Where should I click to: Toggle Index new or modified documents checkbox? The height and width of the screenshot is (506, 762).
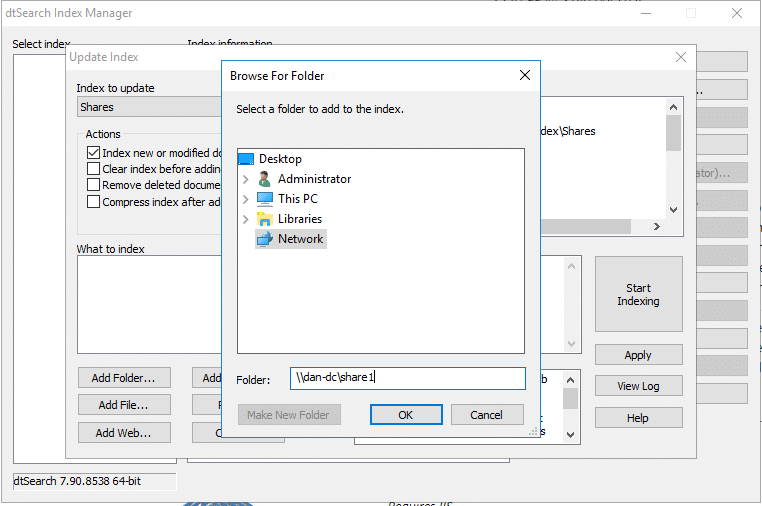click(x=94, y=153)
